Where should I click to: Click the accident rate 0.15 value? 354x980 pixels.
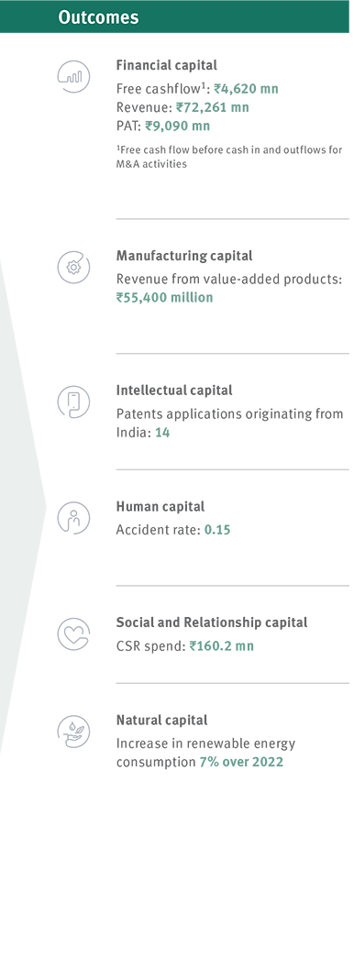217,530
